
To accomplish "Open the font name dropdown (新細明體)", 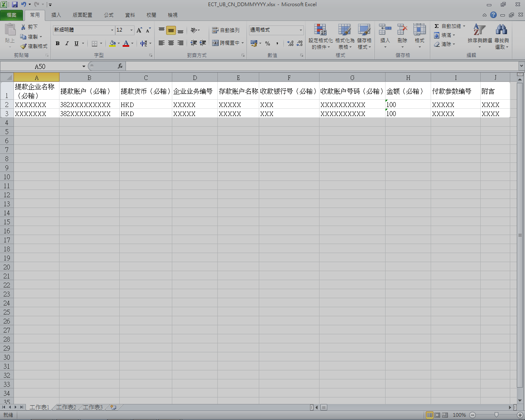I will click(x=112, y=30).
